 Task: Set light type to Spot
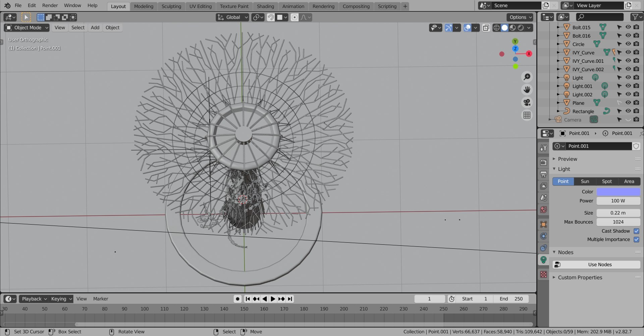(607, 181)
